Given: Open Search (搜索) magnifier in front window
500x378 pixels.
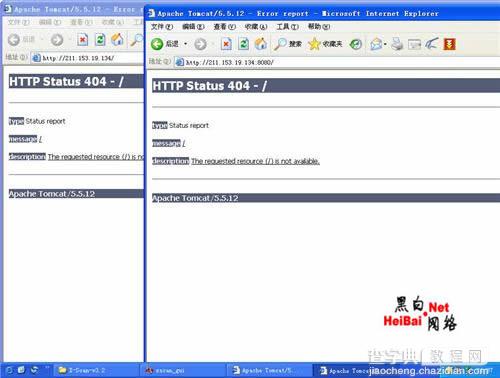Looking at the screenshot, I should pos(287,44).
